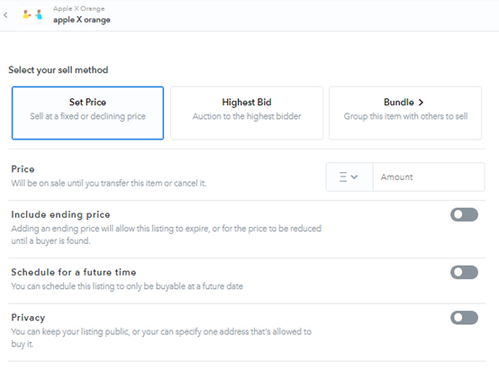Click the Bundle arrow chevron
The width and height of the screenshot is (499, 380).
click(421, 102)
